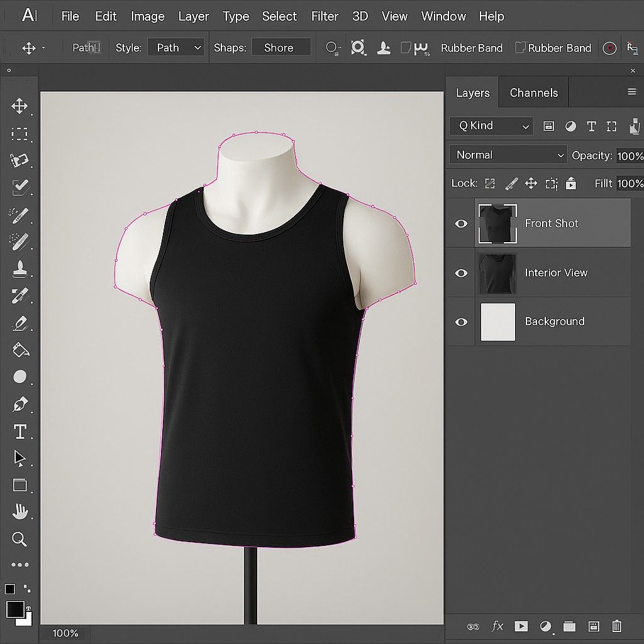Viewport: 644px width, 644px height.
Task: Toggle lock all padlock icon
Action: (571, 183)
